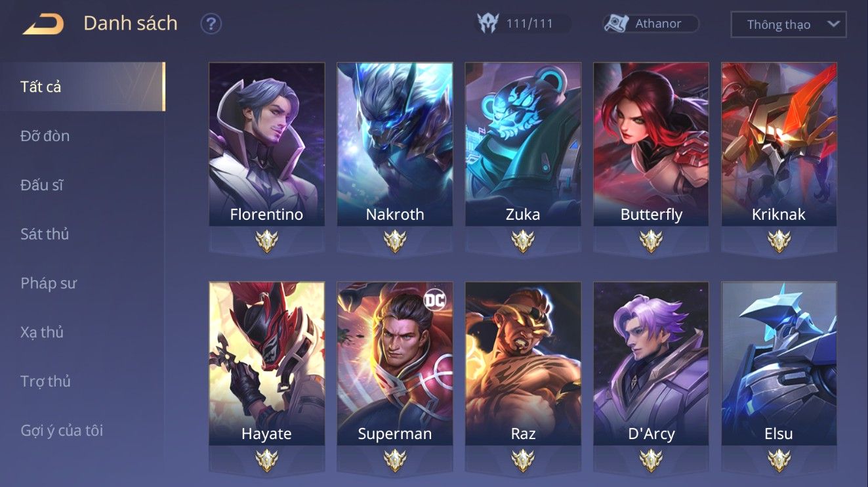Screen dimensions: 868x487
Task: Tap the Athanor map icon
Action: coord(617,24)
